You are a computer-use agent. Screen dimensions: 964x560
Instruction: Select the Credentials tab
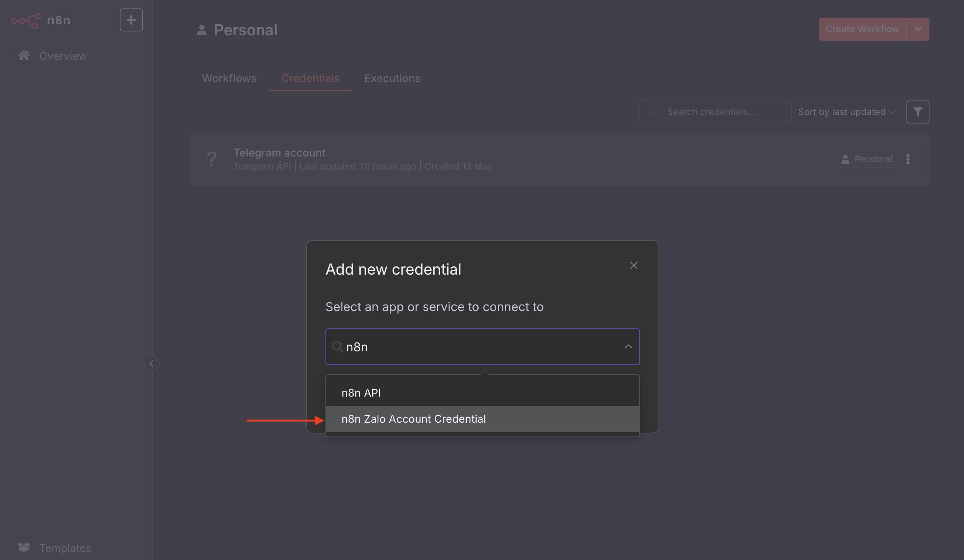(310, 78)
